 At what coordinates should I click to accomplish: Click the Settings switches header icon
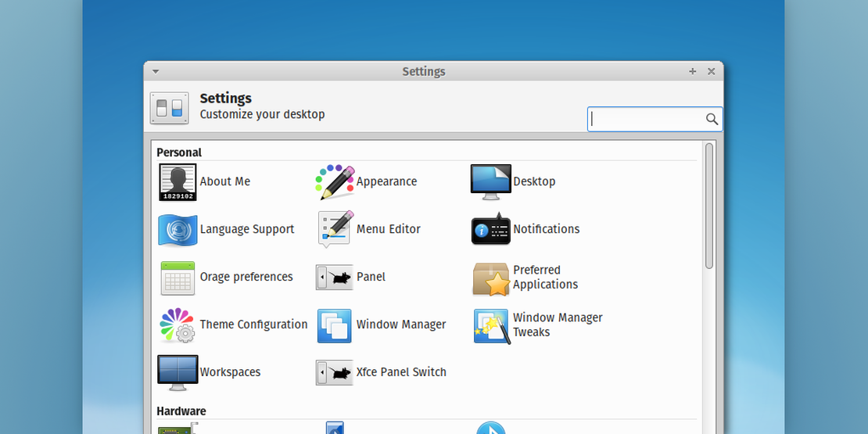[x=170, y=108]
